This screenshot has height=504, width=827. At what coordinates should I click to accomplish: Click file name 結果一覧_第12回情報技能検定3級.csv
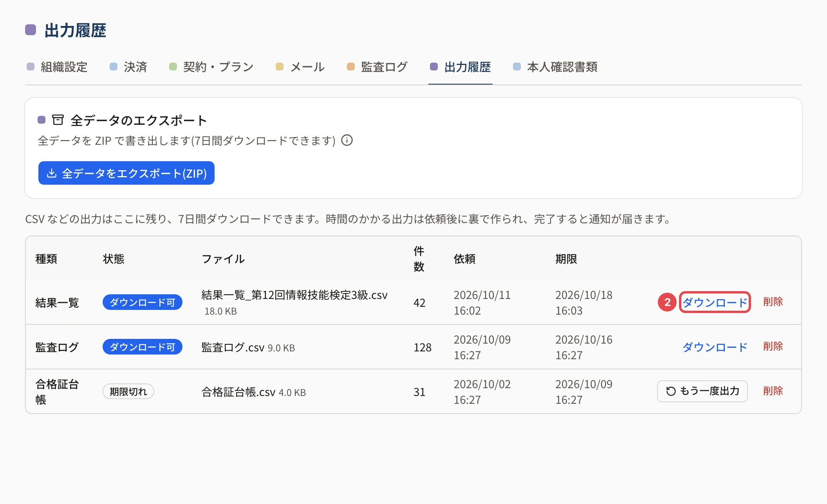click(294, 295)
